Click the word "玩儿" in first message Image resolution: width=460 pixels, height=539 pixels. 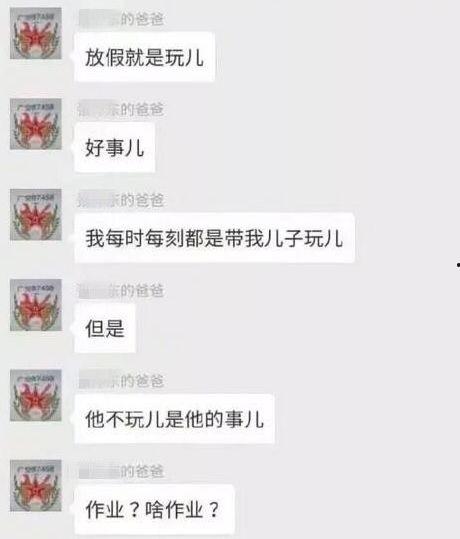185,57
